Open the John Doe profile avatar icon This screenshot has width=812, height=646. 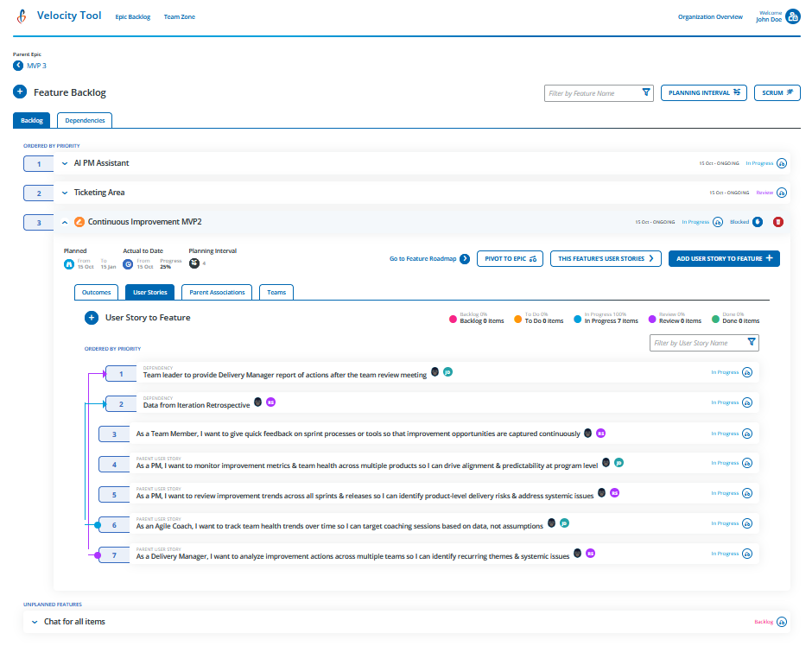[x=793, y=16]
